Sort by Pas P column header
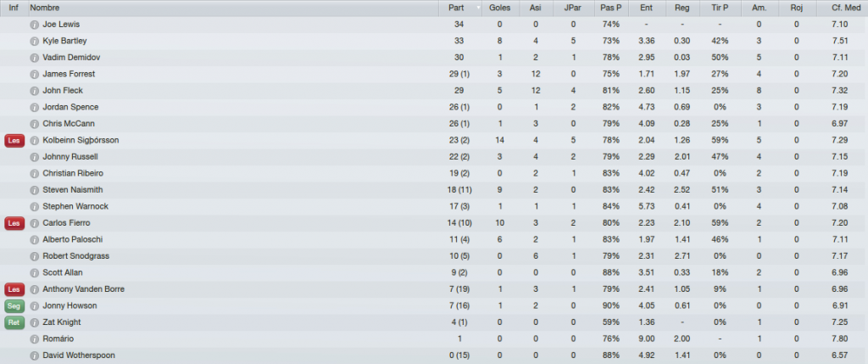The width and height of the screenshot is (868, 364). point(610,8)
